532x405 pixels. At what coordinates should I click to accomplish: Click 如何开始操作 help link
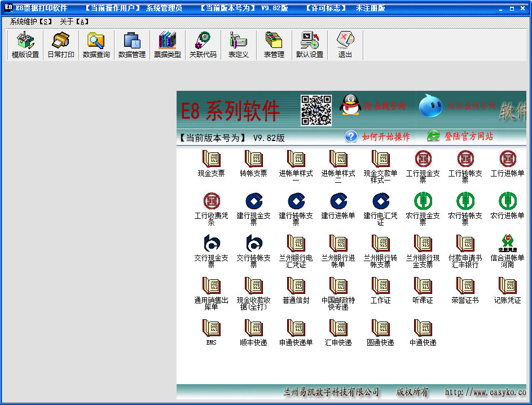click(x=386, y=136)
